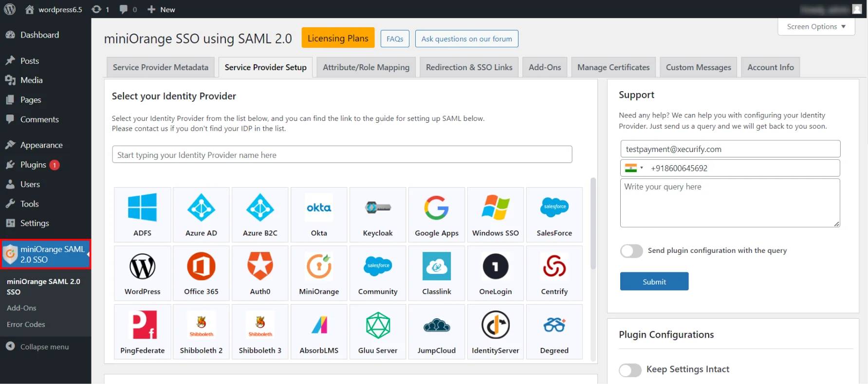Open the New content menu
The height and width of the screenshot is (384, 868).
tap(161, 9)
